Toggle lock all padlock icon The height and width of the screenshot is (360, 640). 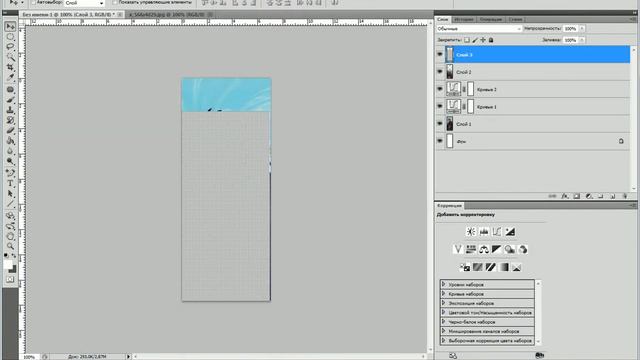click(491, 40)
